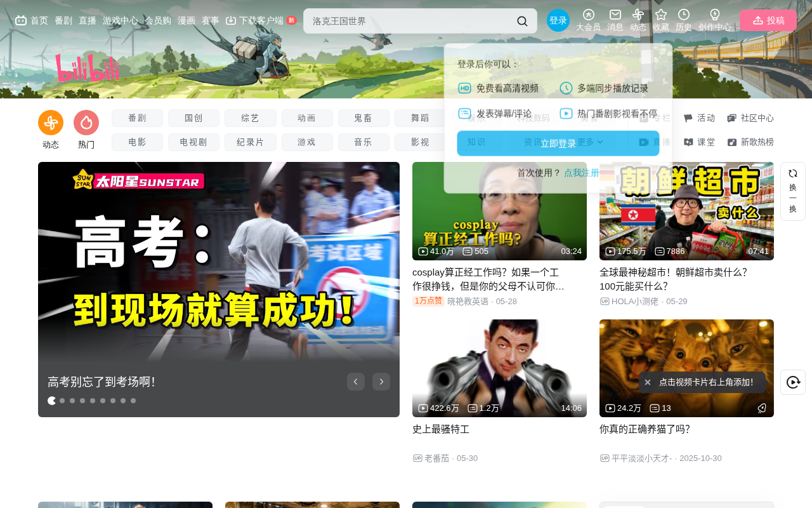Click the 1万点赞 tag
Image resolution: width=812 pixels, height=508 pixels.
tap(429, 301)
